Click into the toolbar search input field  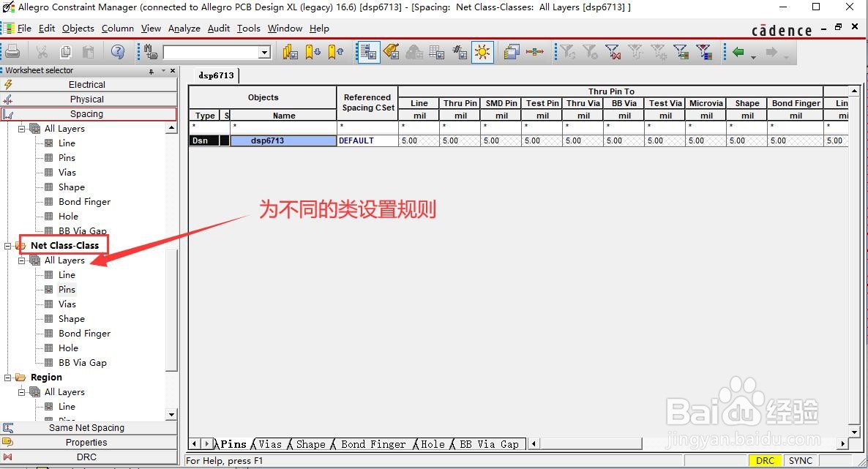pos(211,53)
